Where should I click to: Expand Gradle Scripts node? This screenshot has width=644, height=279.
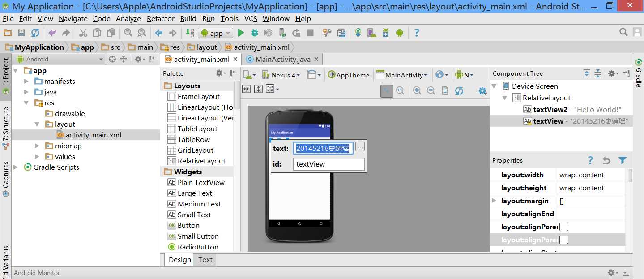click(x=16, y=167)
